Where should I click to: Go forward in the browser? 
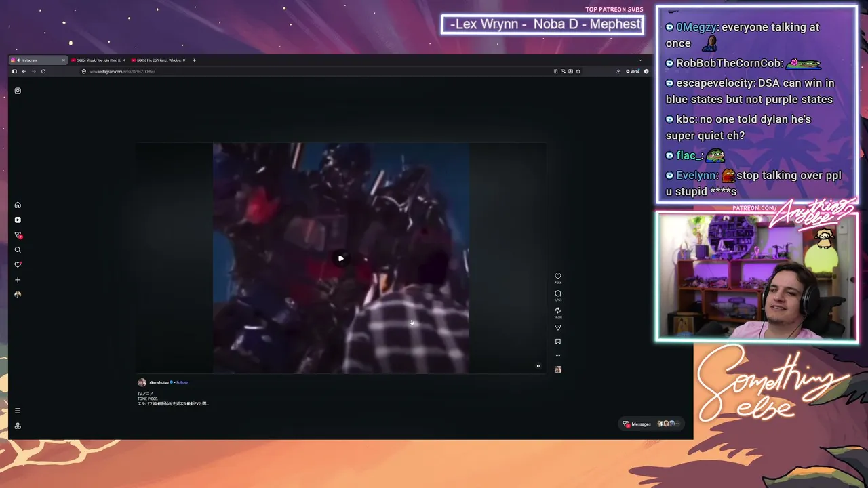pyautogui.click(x=33, y=71)
